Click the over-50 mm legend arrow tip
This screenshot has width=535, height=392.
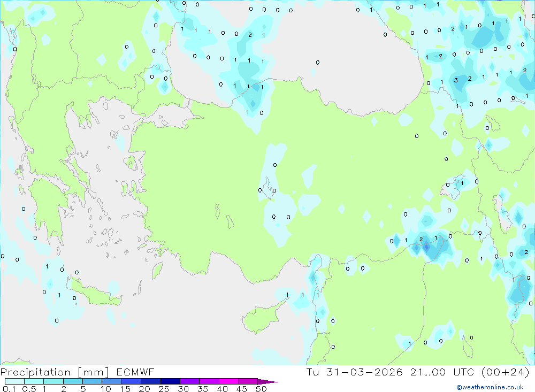coord(268,382)
